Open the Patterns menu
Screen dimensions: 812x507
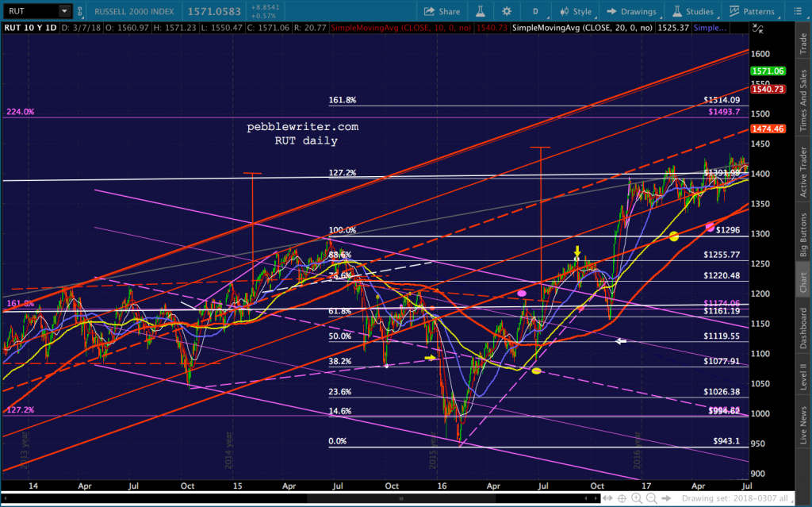pos(752,11)
